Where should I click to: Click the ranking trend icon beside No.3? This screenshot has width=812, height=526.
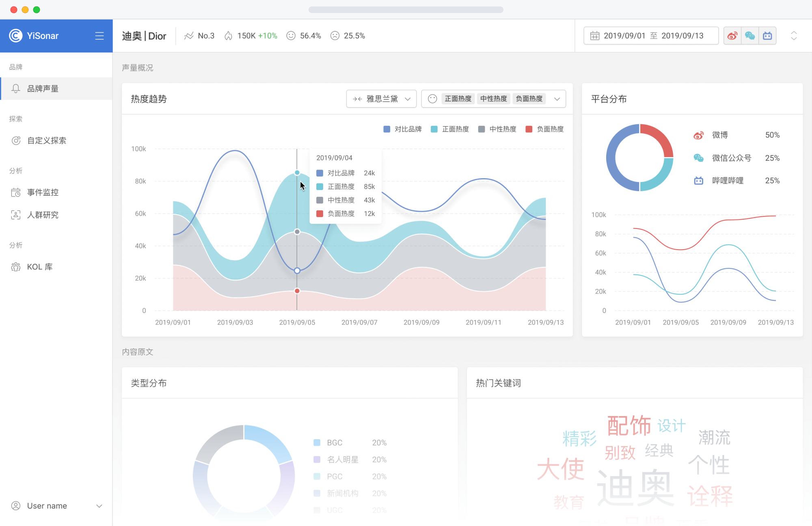189,36
